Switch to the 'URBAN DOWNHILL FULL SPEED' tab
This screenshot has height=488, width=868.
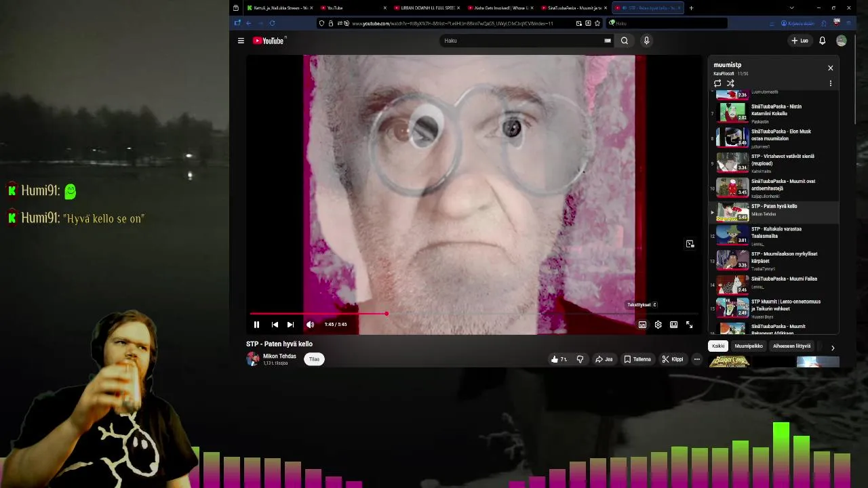point(427,8)
